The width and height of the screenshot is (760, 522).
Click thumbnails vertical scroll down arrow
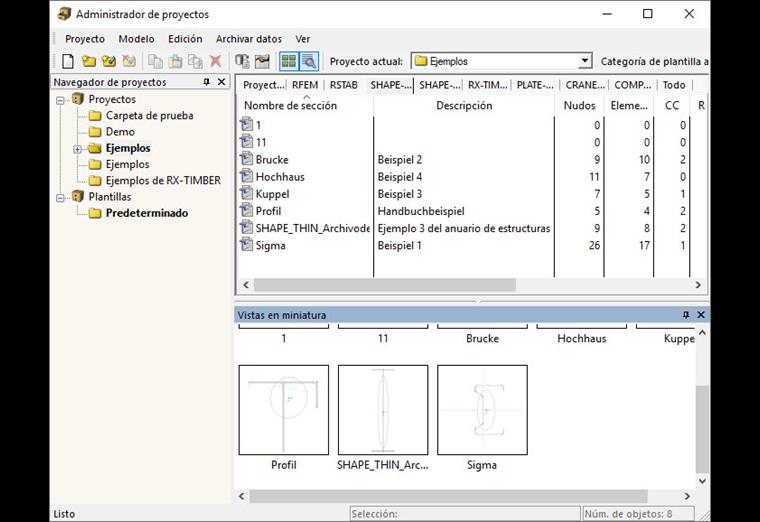pos(702,481)
